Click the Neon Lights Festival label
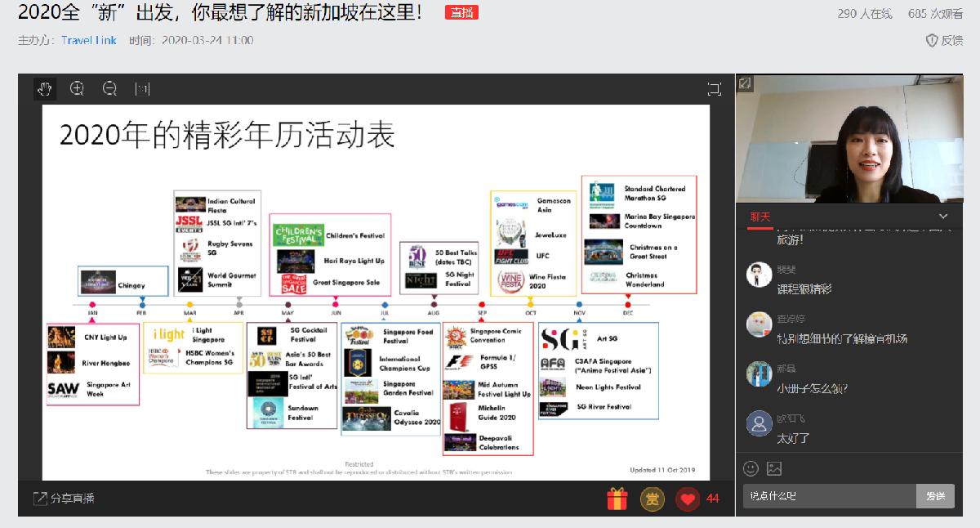This screenshot has height=528, width=980. click(x=608, y=387)
